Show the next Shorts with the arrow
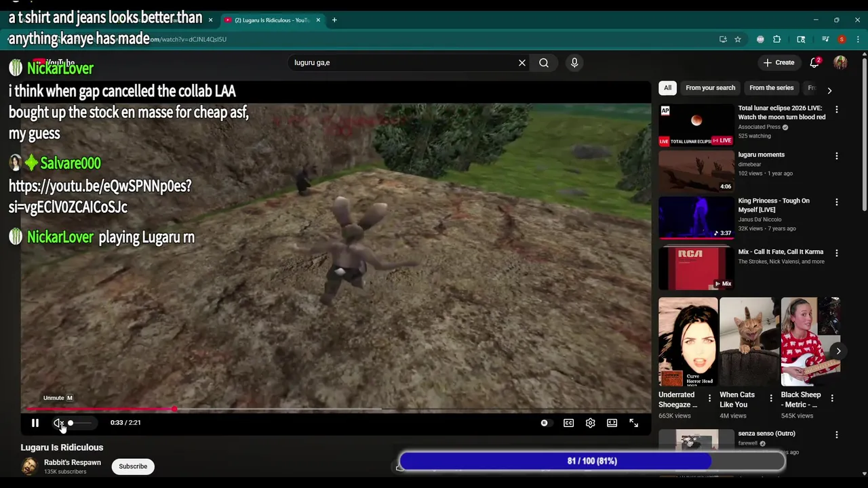The image size is (868, 488). coord(838,351)
